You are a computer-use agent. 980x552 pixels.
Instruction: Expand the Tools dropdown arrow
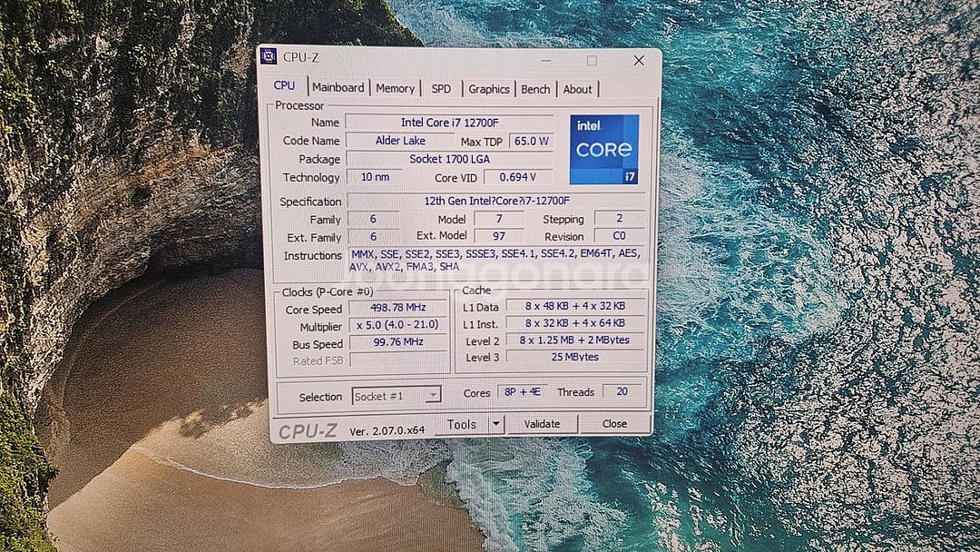click(x=495, y=424)
